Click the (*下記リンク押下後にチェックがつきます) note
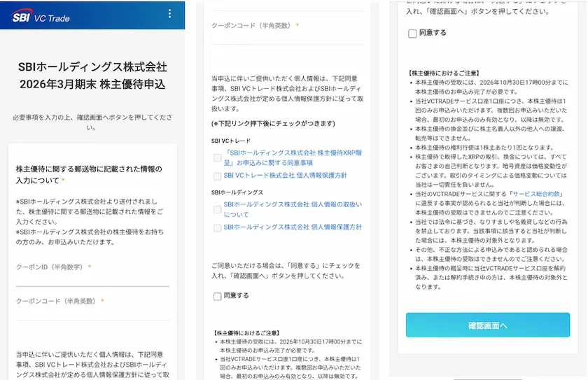The height and width of the screenshot is (380, 588). click(x=273, y=124)
